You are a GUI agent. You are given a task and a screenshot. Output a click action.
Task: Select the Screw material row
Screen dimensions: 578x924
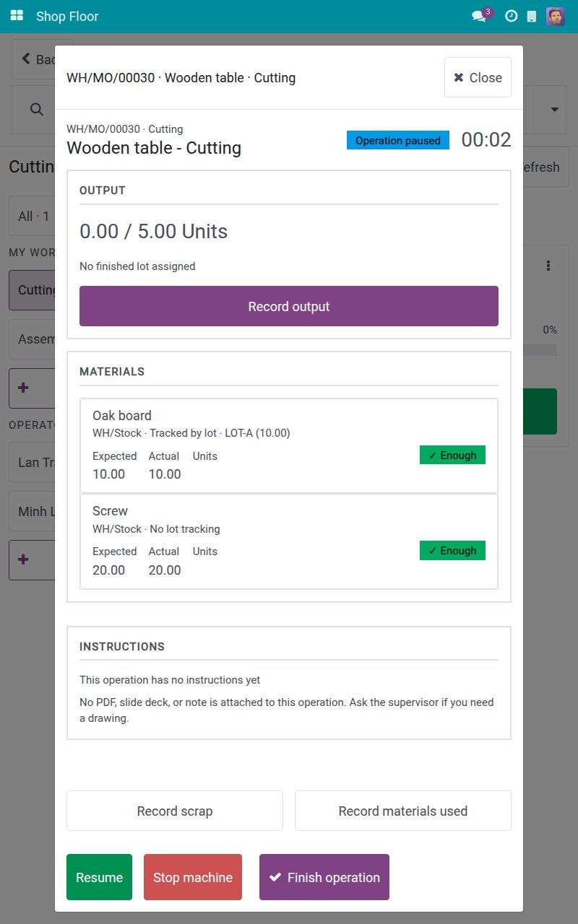(289, 541)
